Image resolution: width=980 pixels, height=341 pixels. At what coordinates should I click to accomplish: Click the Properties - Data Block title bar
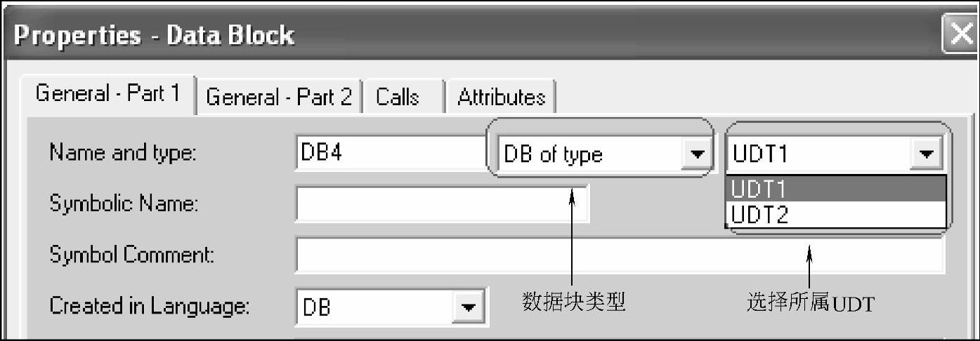pos(422,35)
